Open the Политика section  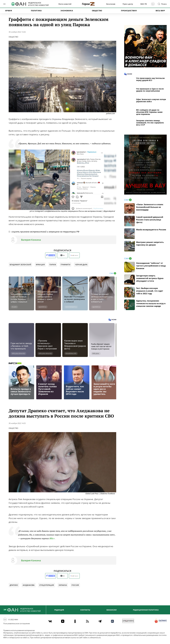[36, 10]
